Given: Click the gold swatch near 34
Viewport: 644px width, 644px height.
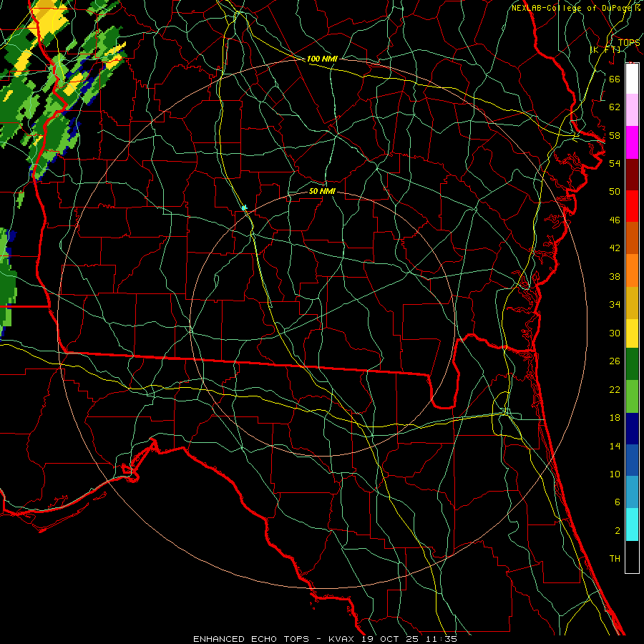Looking at the screenshot, I should click(x=632, y=303).
